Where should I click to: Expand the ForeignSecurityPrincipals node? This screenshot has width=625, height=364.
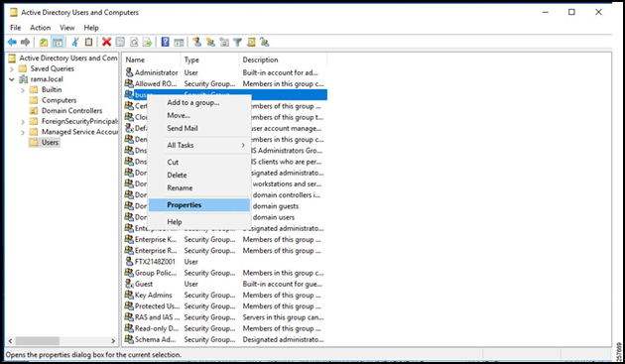click(x=23, y=122)
